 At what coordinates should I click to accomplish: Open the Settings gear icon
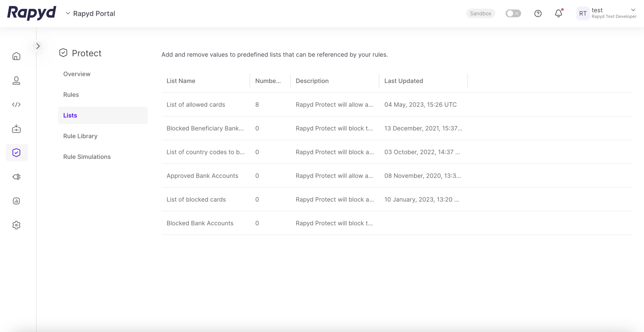pyautogui.click(x=16, y=225)
